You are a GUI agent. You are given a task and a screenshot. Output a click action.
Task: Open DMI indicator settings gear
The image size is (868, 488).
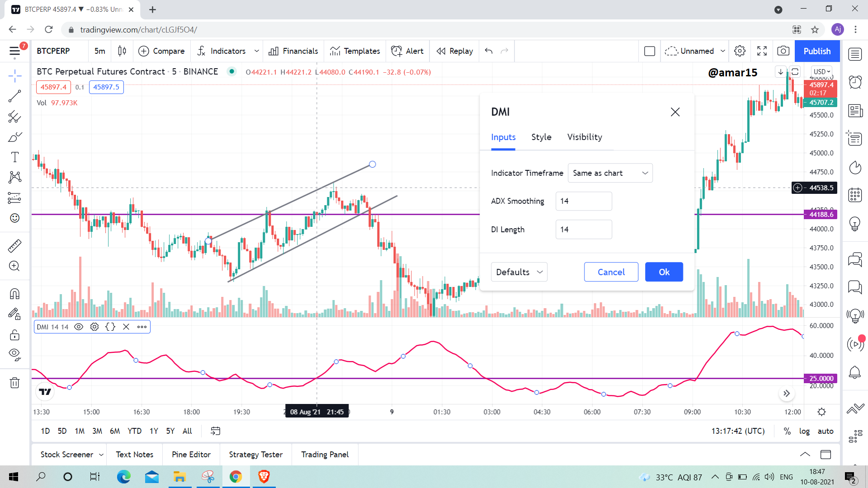coord(94,327)
